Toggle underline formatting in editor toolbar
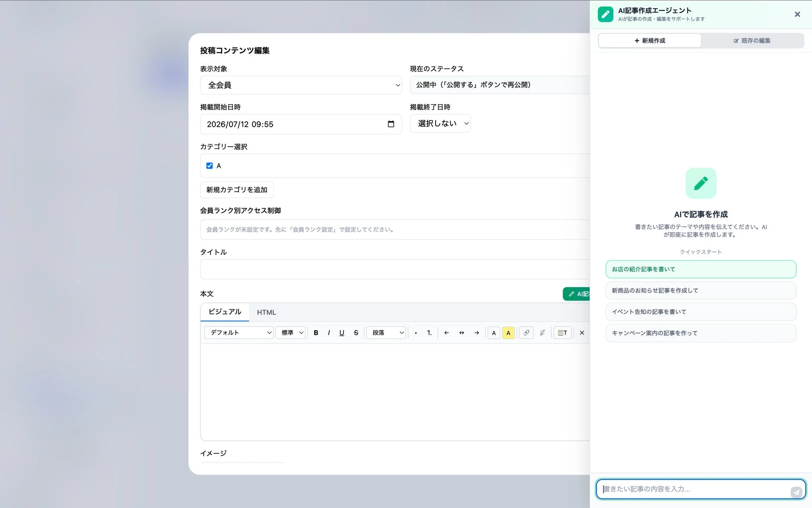 (342, 333)
